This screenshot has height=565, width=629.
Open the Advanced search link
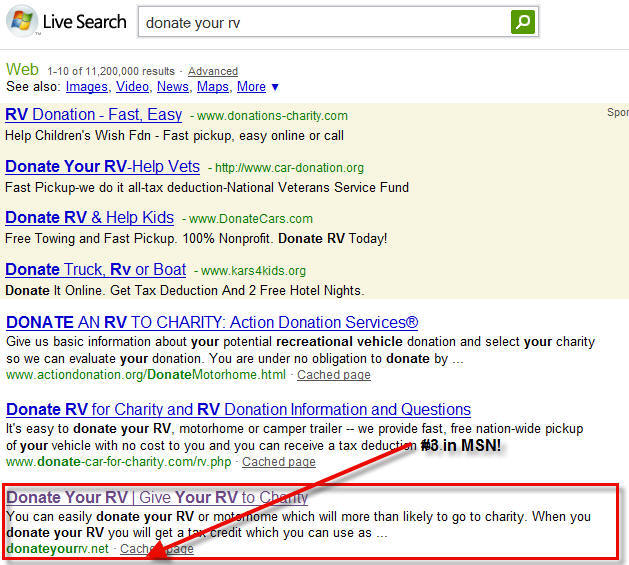(213, 71)
